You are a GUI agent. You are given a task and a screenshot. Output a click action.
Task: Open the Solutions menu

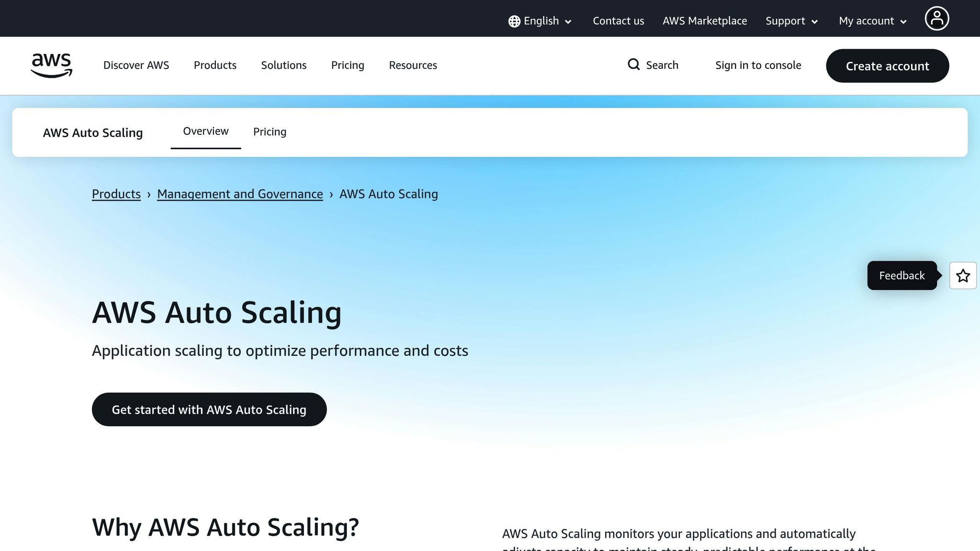pyautogui.click(x=283, y=65)
